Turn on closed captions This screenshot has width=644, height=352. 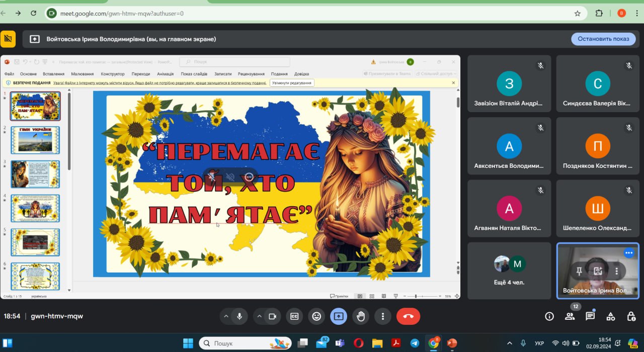pos(294,316)
